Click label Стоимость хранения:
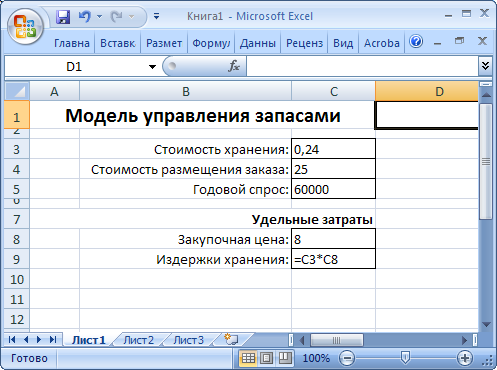This screenshot has height=370, width=497. click(x=221, y=150)
